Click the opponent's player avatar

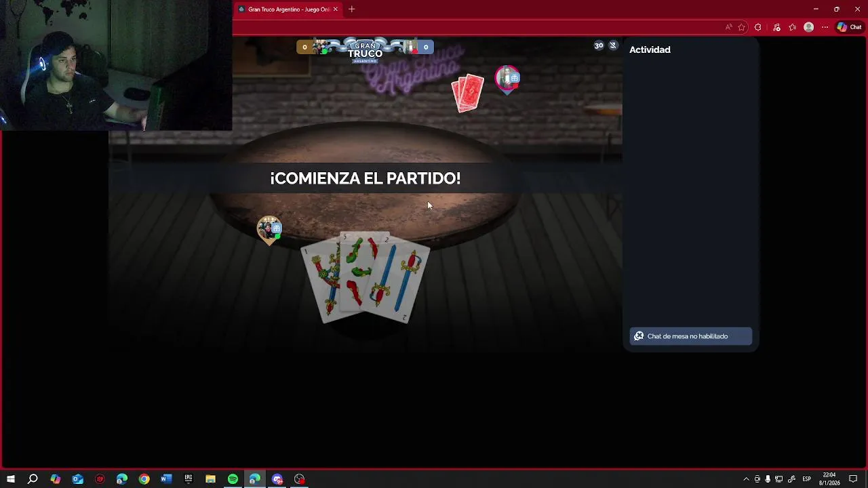click(507, 79)
